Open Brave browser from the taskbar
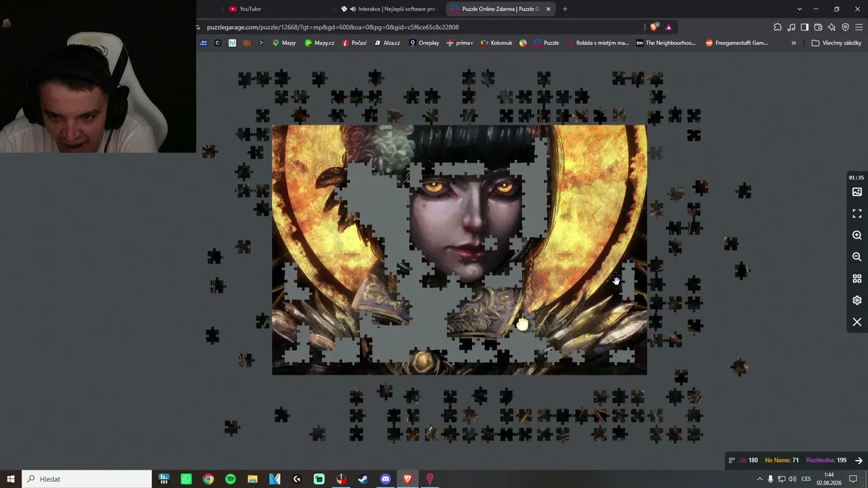 (x=408, y=479)
